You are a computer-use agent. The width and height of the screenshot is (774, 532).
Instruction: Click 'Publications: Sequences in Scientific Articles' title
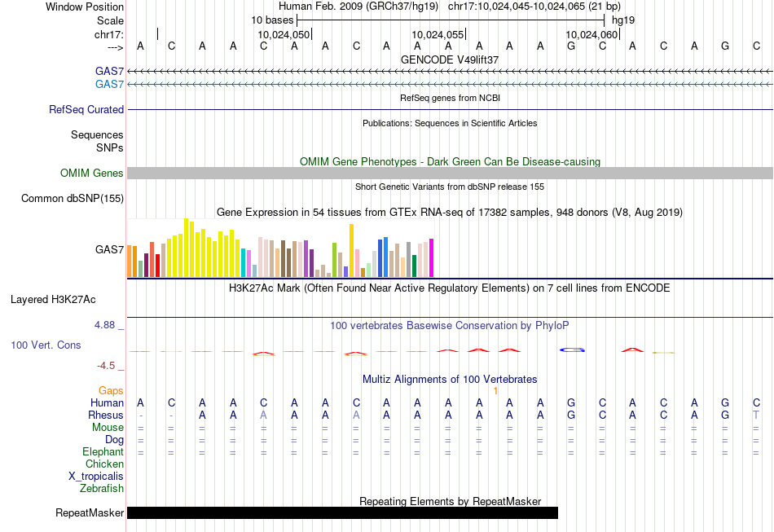tap(450, 123)
